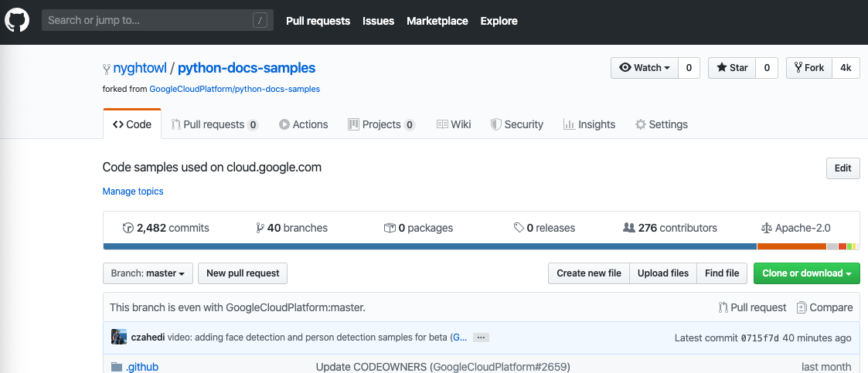The image size is (868, 373).
Task: Click the gray language bar segment
Action: (832, 246)
